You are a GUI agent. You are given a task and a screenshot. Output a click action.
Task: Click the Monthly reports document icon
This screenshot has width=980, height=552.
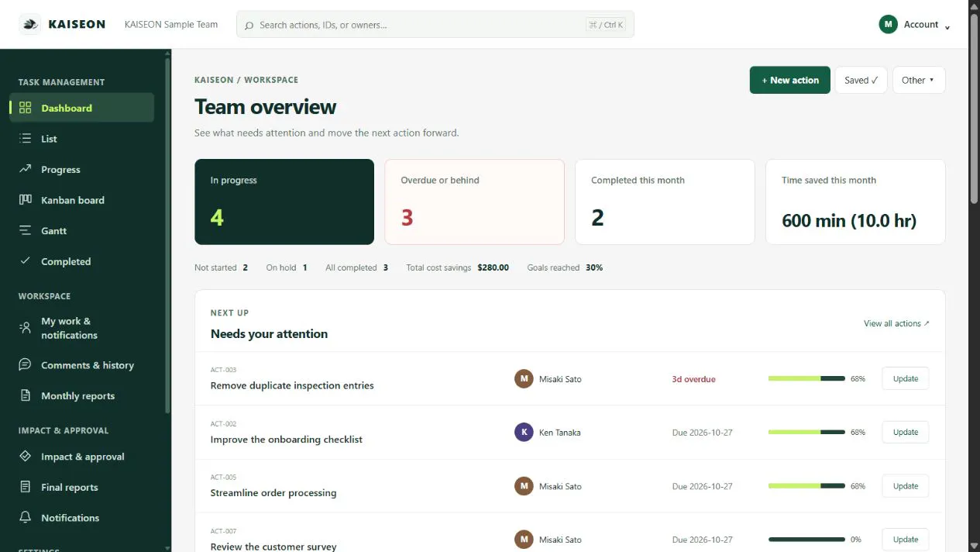click(26, 395)
